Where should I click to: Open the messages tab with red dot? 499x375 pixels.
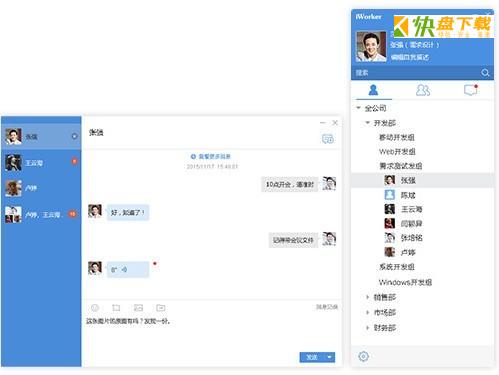tap(471, 90)
